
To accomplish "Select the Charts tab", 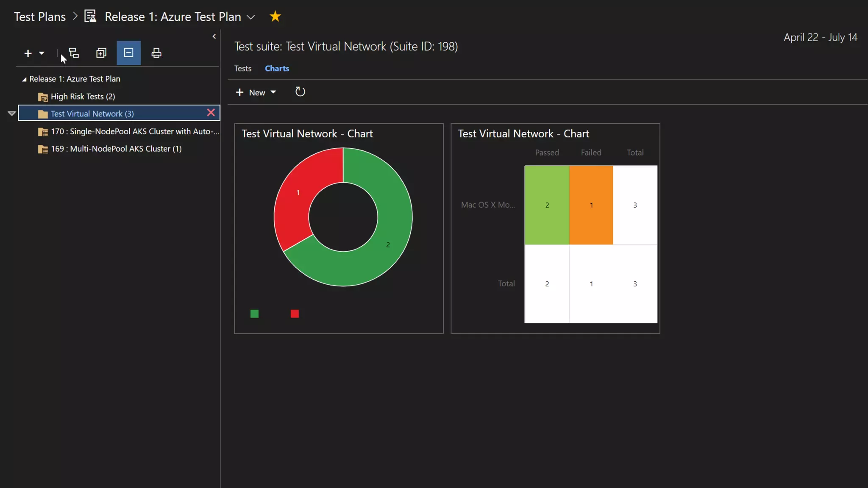I will 277,69.
